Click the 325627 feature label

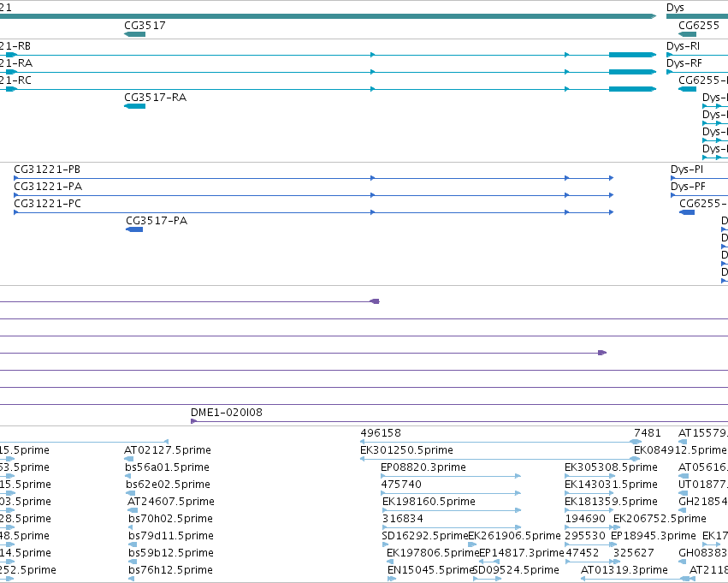(634, 553)
